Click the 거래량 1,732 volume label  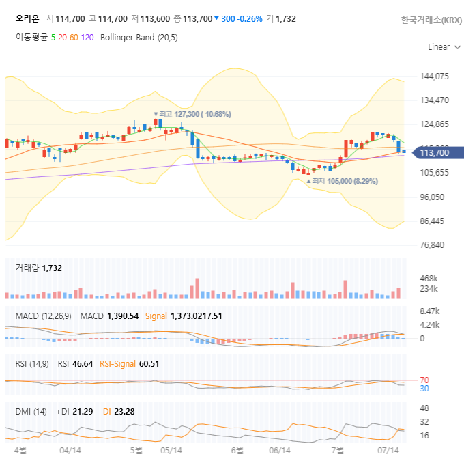[x=38, y=268]
